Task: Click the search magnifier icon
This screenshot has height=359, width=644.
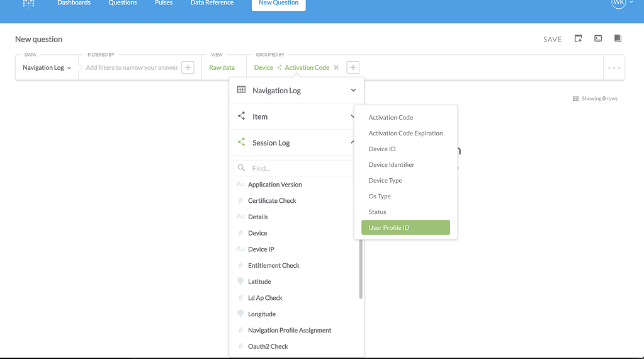Action: [x=242, y=168]
